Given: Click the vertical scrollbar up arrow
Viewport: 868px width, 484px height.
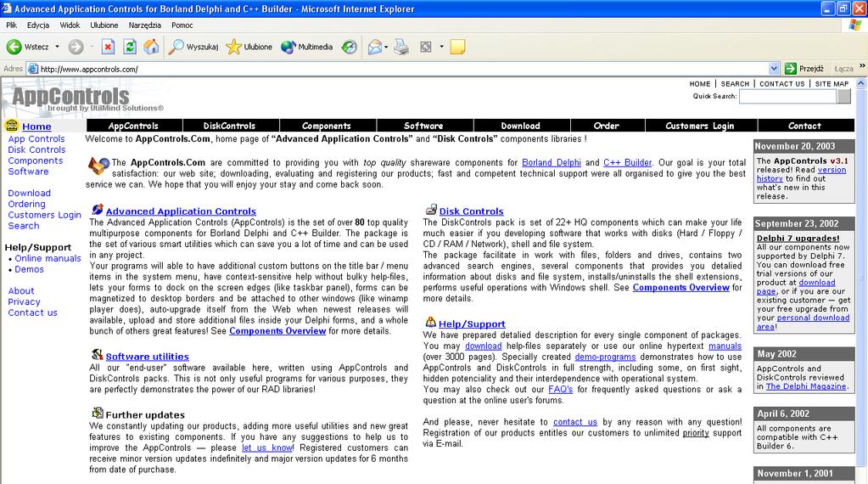Looking at the screenshot, I should (x=861, y=83).
